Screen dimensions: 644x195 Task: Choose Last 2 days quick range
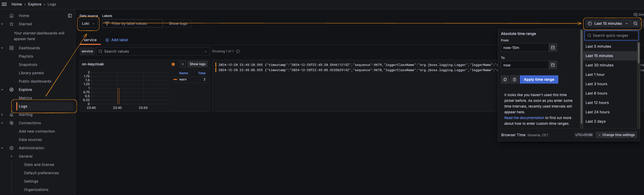611,121
